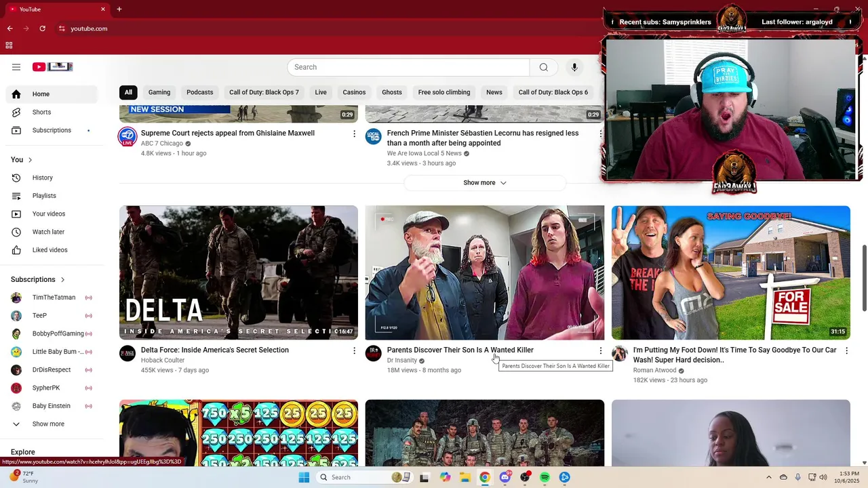Viewport: 868px width, 488px height.
Task: Go back in browser
Action: tap(9, 28)
